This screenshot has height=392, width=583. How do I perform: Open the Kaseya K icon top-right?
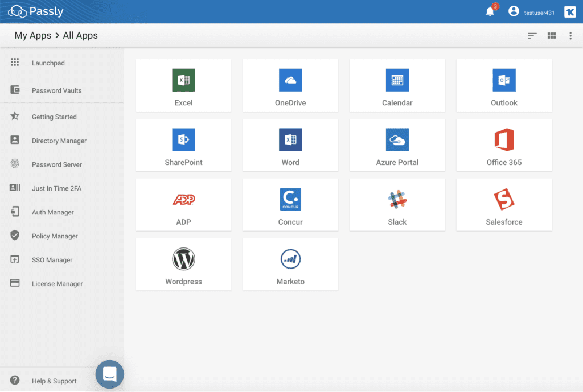click(569, 12)
